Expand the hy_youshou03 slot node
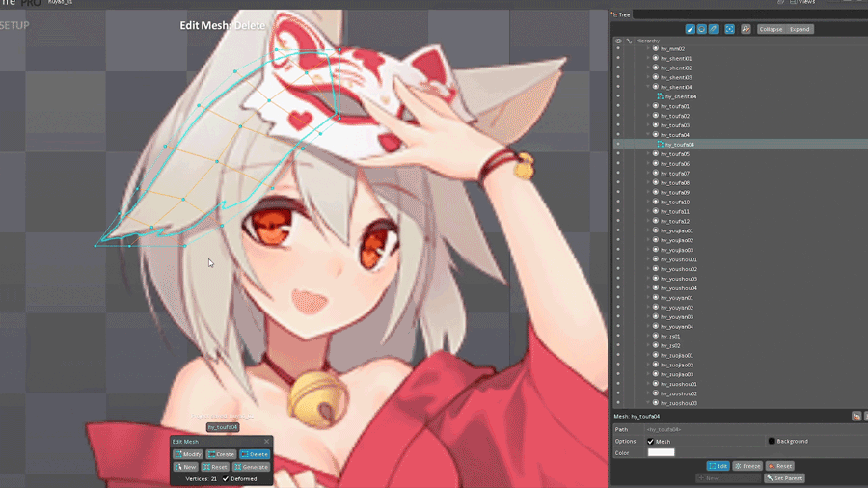This screenshot has height=488, width=868. click(x=648, y=279)
